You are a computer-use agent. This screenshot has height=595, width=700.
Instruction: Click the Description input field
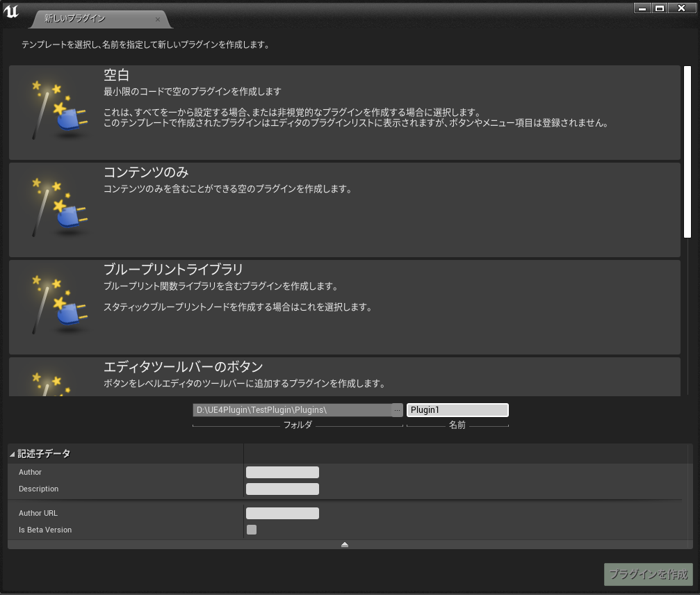click(x=282, y=489)
